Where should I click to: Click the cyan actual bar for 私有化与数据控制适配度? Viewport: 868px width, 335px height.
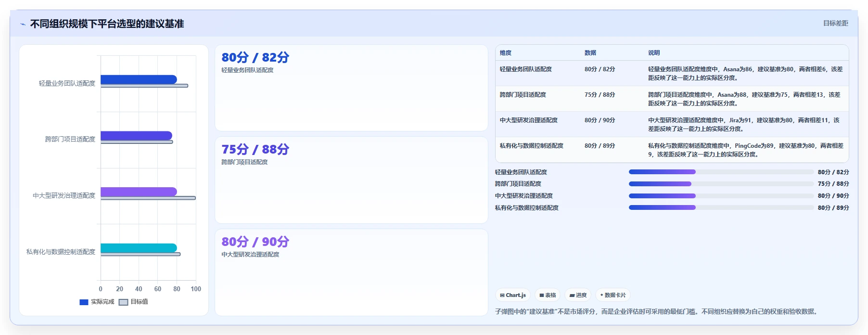coord(139,248)
